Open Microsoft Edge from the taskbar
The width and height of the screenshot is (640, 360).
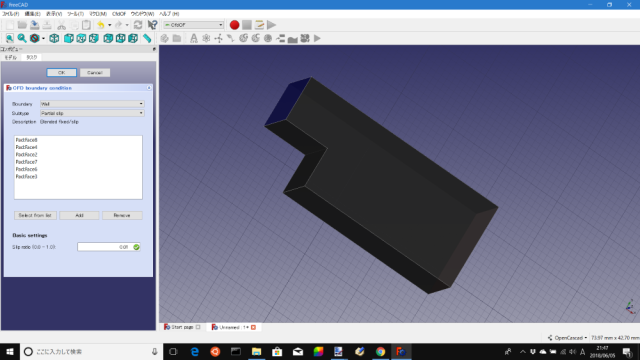pyautogui.click(x=195, y=351)
